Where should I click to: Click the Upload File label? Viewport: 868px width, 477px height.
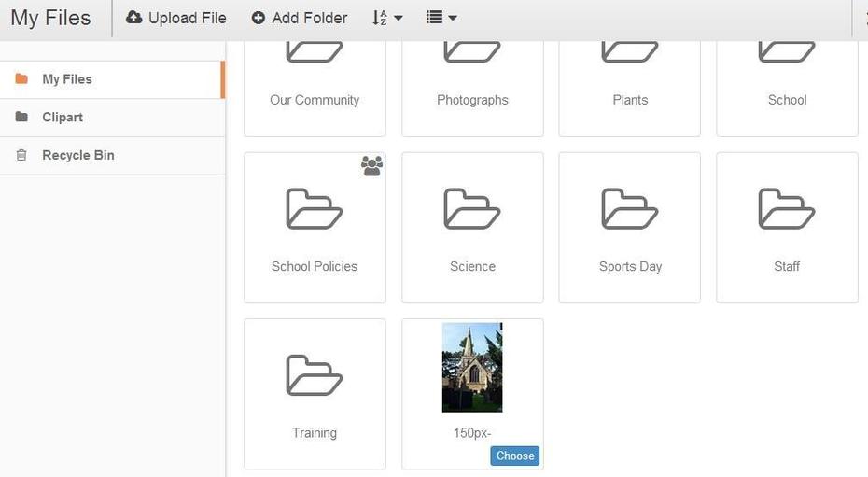[187, 19]
